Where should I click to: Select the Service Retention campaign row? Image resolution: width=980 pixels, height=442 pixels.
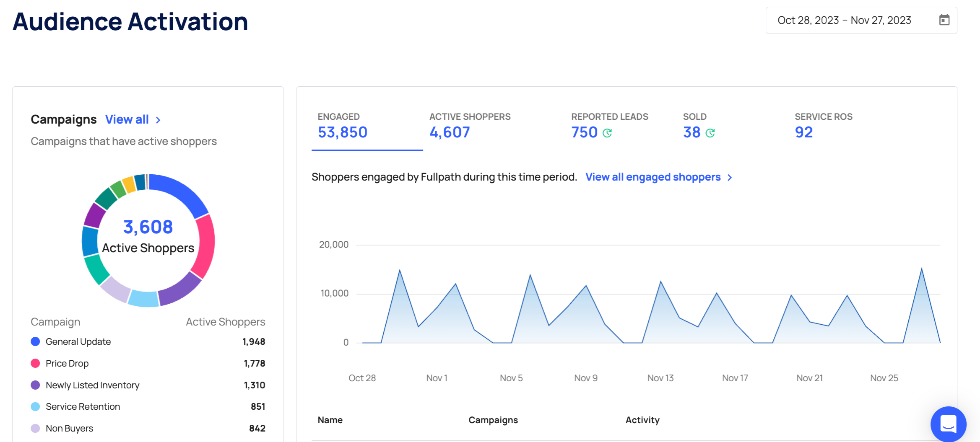[x=148, y=407]
